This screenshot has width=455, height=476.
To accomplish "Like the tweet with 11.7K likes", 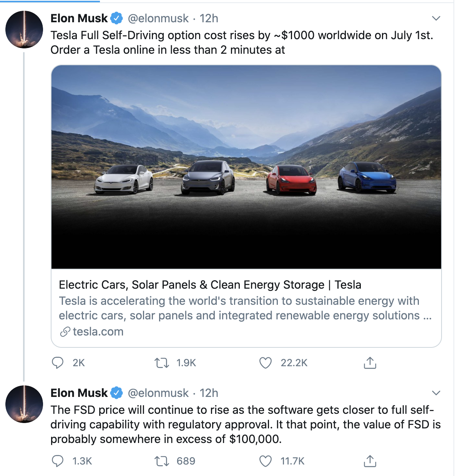I will click(x=266, y=461).
